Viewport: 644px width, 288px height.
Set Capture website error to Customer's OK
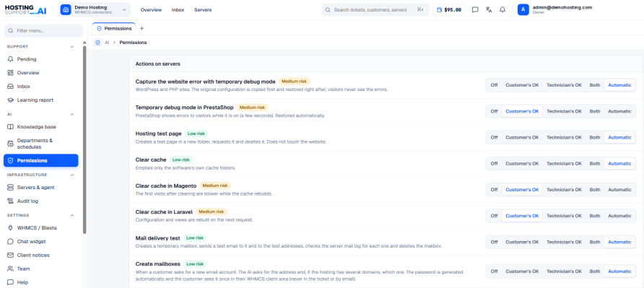point(522,85)
